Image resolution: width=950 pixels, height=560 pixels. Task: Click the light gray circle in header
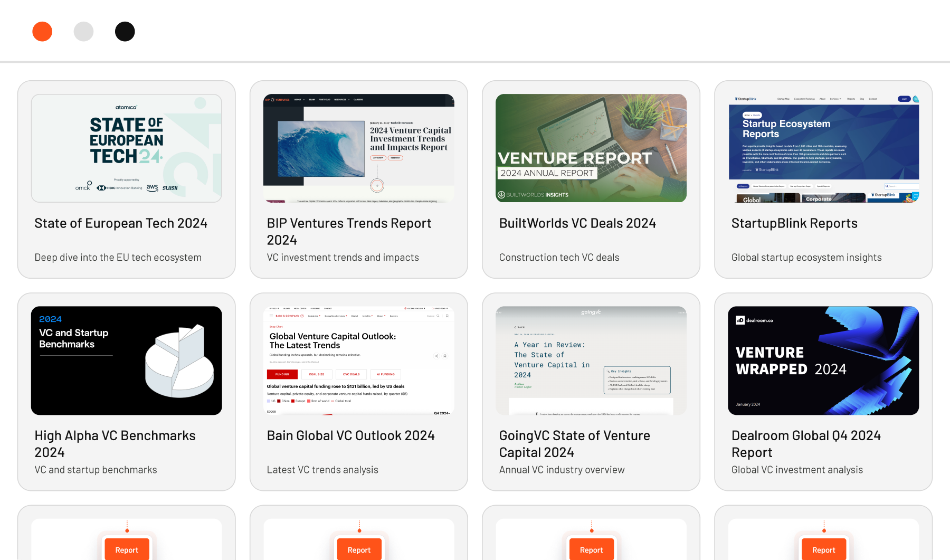pos(83,32)
